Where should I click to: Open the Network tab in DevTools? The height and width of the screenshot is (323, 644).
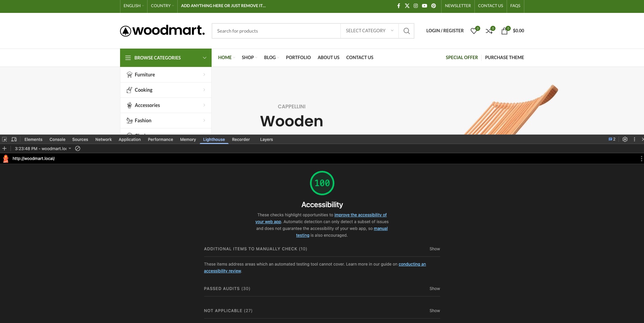[x=103, y=140]
